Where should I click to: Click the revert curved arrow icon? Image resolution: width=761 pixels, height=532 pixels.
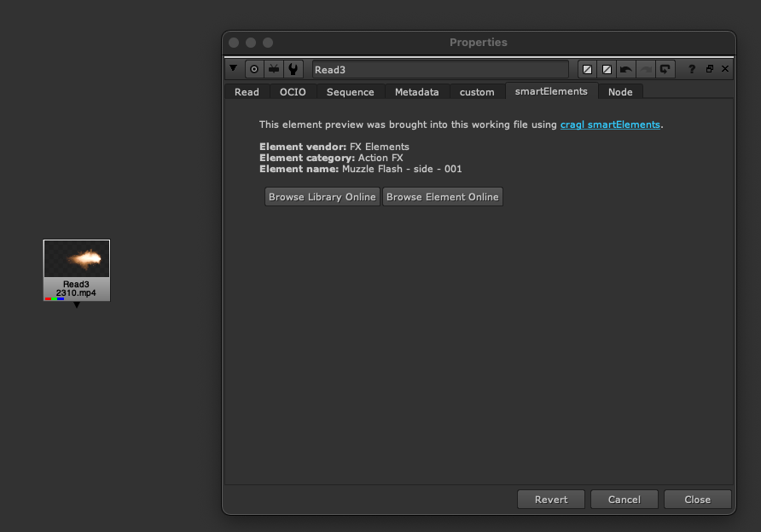pyautogui.click(x=665, y=69)
